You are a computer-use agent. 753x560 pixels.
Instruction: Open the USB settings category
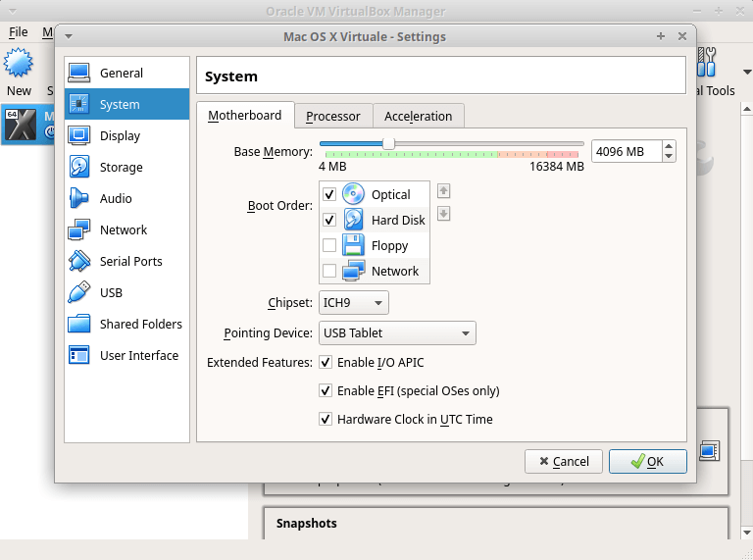point(126,292)
